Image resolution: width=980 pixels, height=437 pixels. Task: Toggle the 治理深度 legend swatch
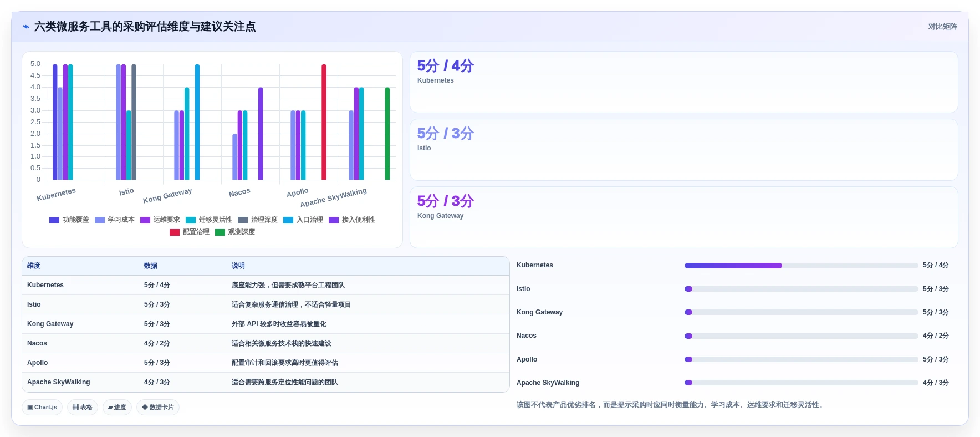click(243, 220)
